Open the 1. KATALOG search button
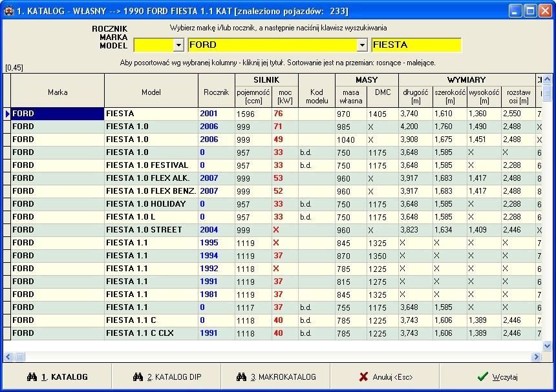The height and width of the screenshot is (392, 556). 57,377
